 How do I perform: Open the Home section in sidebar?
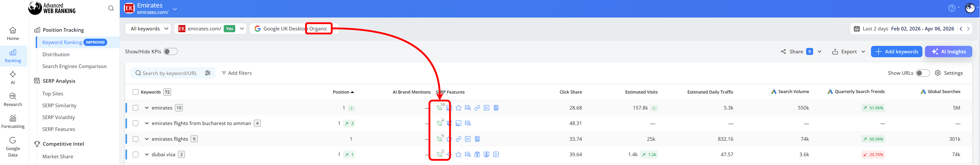[x=13, y=34]
